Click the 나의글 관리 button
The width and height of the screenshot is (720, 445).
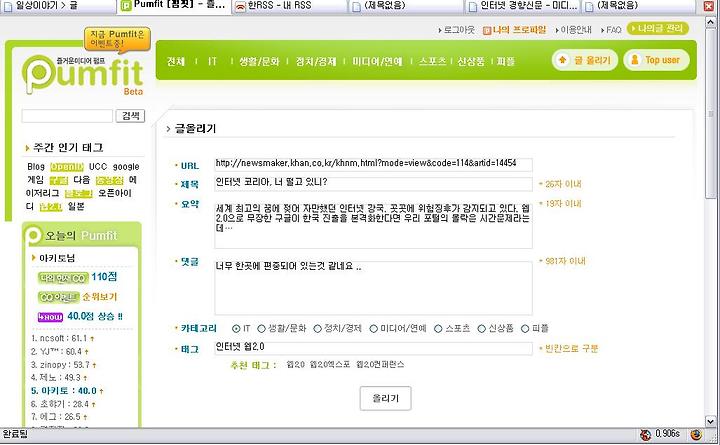pyautogui.click(x=658, y=28)
